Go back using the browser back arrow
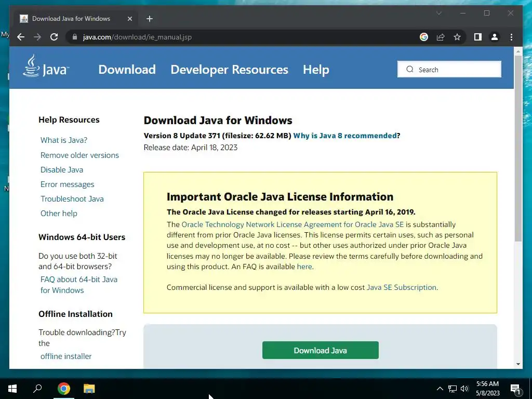The height and width of the screenshot is (399, 532). click(21, 37)
